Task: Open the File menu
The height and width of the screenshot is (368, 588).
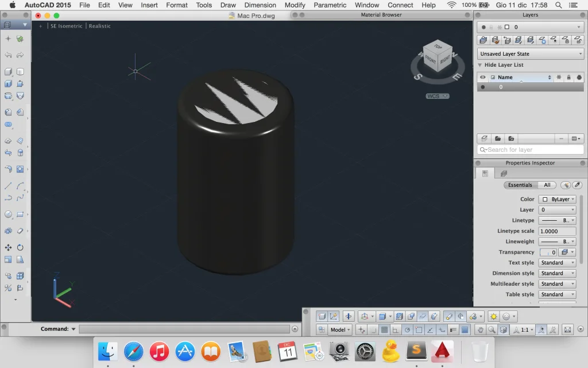Action: pos(84,5)
